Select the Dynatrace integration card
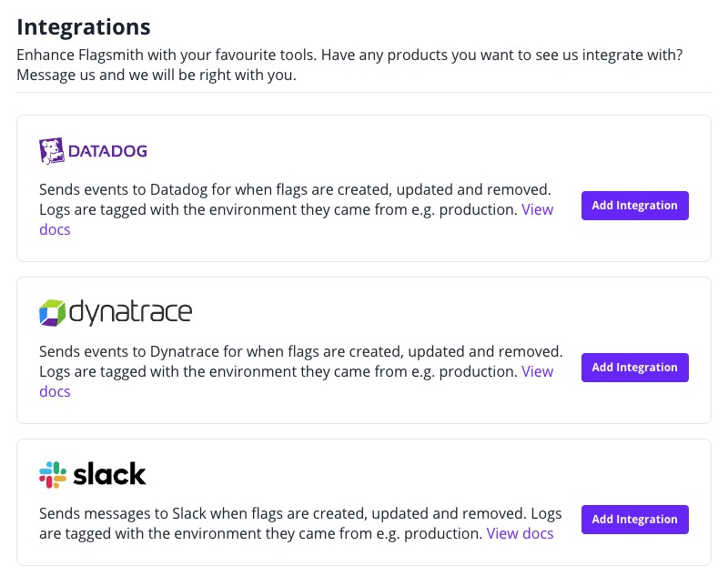Viewport: 728px width, 576px height. point(364,349)
